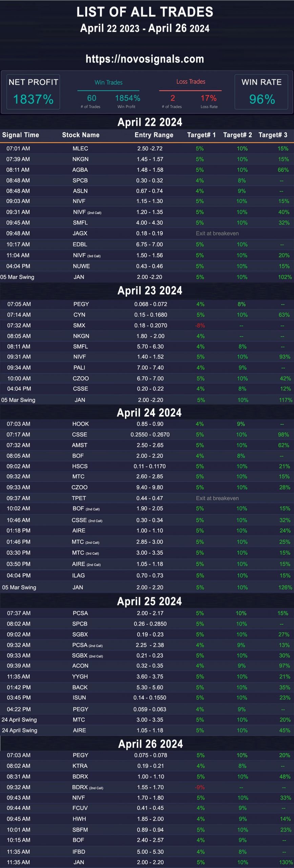Click the 24 April Swing AIRE row
This screenshot has height=868, width=294.
tap(147, 730)
